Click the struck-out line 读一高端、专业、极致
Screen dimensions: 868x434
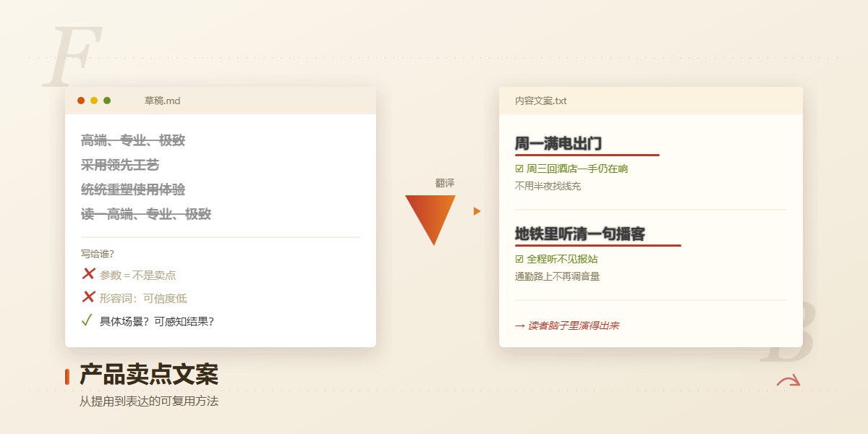pos(146,214)
